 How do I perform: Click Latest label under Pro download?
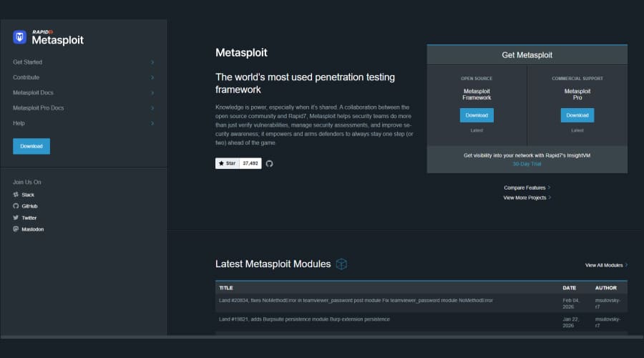pyautogui.click(x=577, y=130)
